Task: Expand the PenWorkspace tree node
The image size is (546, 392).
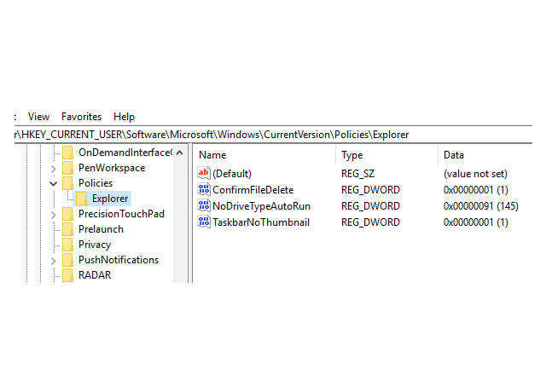Action: pos(54,168)
